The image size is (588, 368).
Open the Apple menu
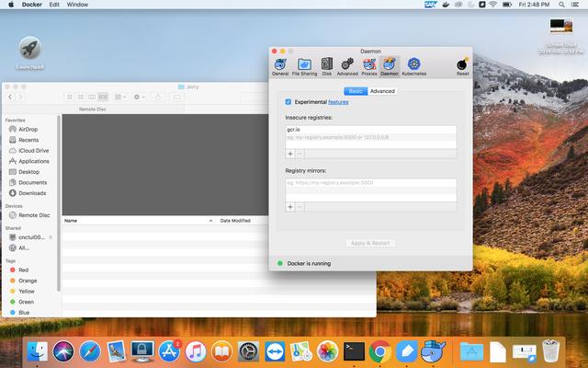[11, 5]
